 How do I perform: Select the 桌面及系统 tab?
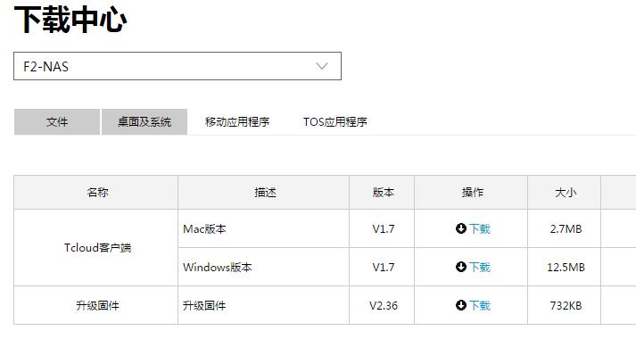click(144, 122)
